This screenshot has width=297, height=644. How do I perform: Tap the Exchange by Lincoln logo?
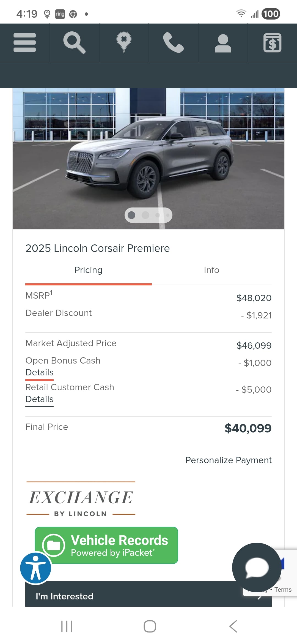click(81, 499)
